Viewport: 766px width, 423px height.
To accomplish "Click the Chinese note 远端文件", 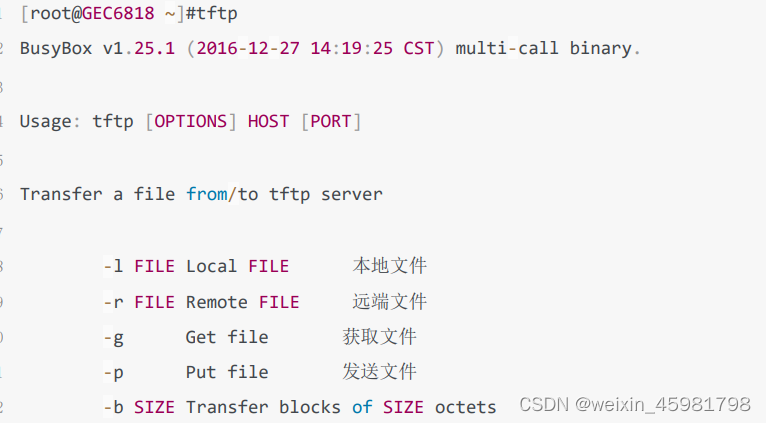I will (390, 301).
